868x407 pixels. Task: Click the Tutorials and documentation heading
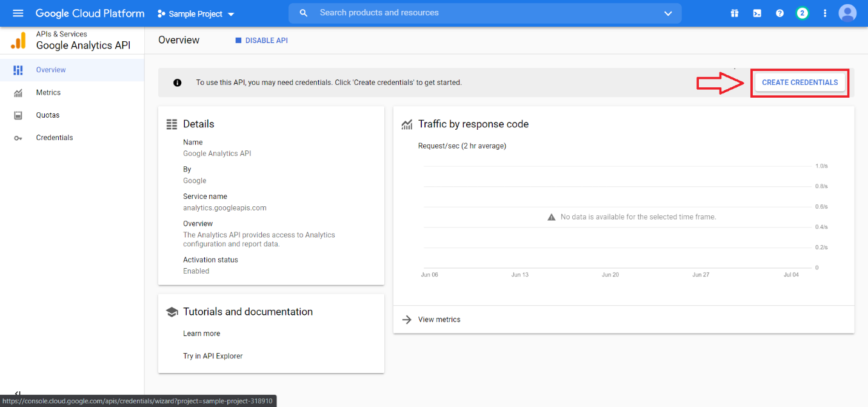coord(248,312)
